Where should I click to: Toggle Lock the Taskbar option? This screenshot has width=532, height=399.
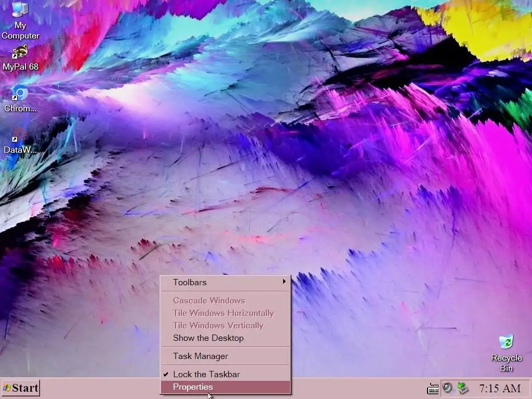[x=225, y=374]
